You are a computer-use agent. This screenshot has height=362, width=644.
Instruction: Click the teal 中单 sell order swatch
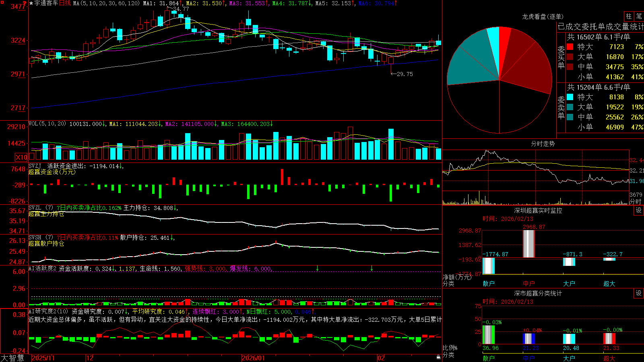pyautogui.click(x=570, y=117)
